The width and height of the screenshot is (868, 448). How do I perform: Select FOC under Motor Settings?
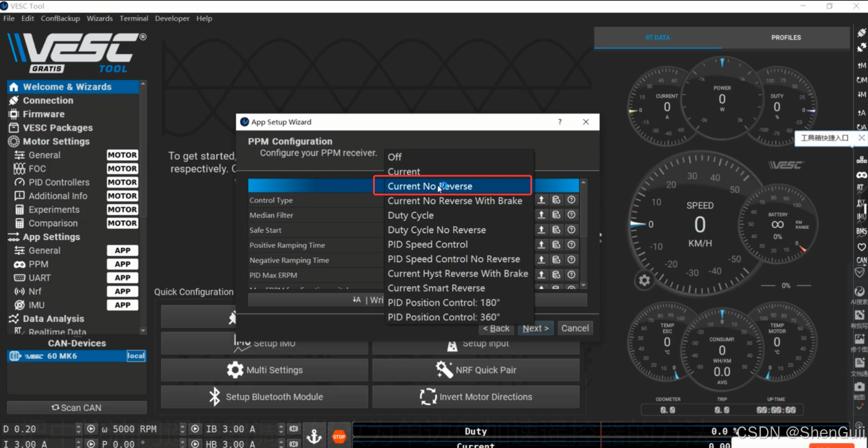click(x=73, y=168)
